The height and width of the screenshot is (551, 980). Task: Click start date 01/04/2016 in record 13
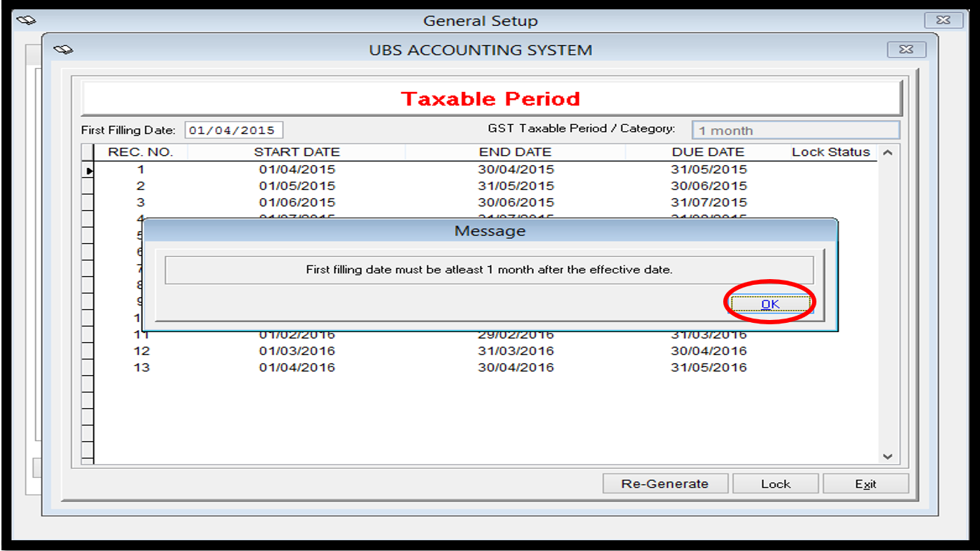click(297, 368)
